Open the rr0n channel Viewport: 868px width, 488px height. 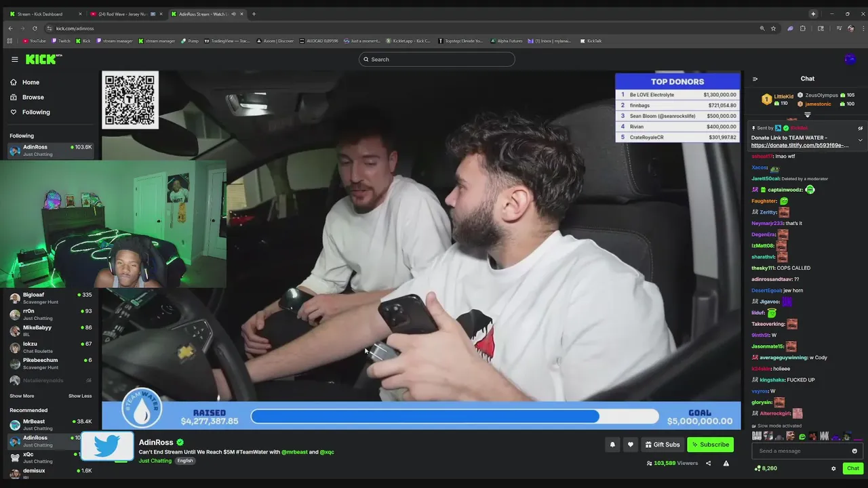click(51, 314)
